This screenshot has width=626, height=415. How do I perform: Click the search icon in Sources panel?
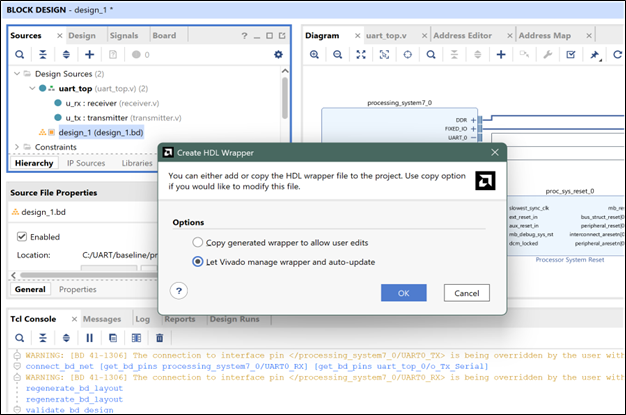click(x=19, y=55)
